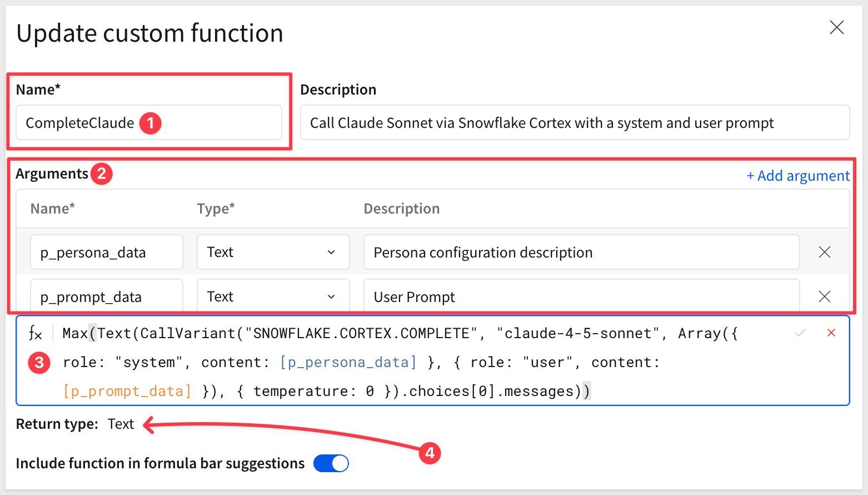This screenshot has width=868, height=495.
Task: Cancel formula edit with red X
Action: pyautogui.click(x=831, y=333)
